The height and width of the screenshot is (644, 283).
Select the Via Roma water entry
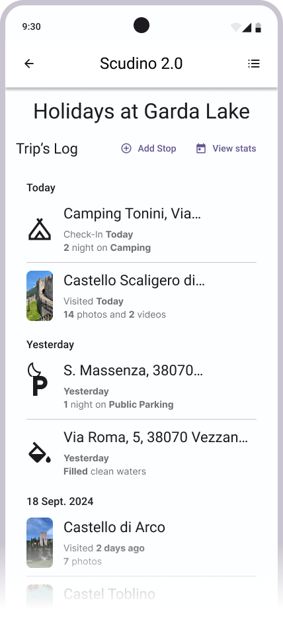pyautogui.click(x=141, y=453)
